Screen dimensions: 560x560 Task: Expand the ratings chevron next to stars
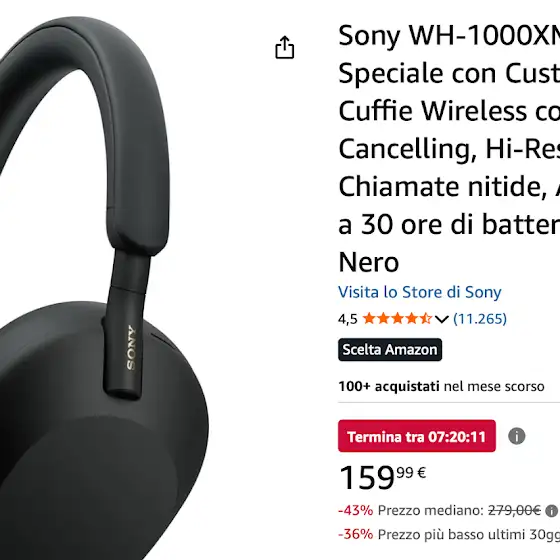(441, 319)
